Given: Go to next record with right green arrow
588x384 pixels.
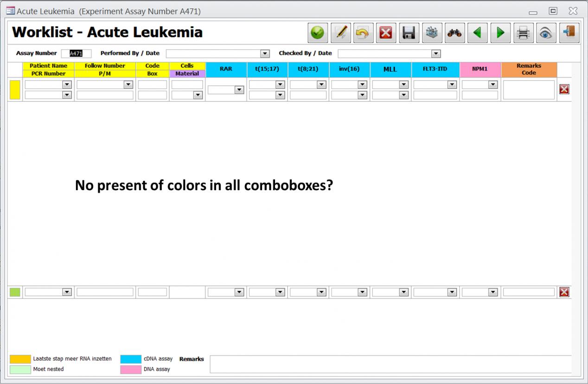Looking at the screenshot, I should [500, 33].
